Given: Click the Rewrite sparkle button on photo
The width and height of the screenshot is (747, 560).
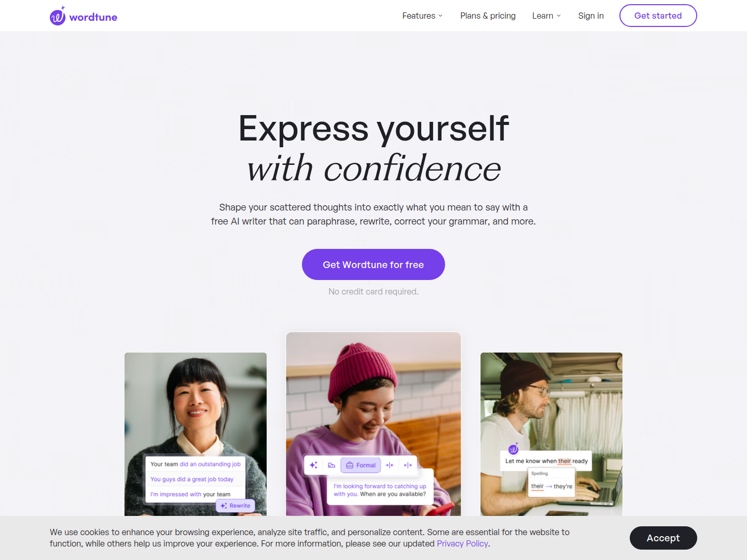Looking at the screenshot, I should [235, 506].
